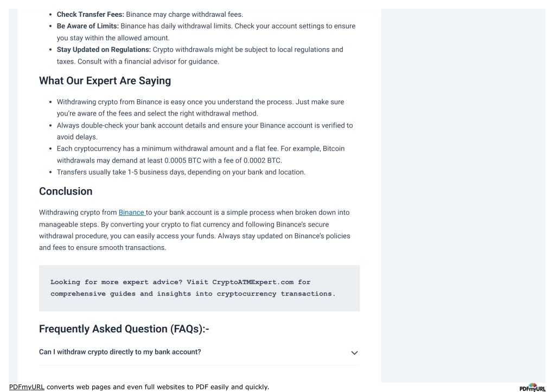
Task: Click the 'Check Transfer Fees:' bold label
Action: click(90, 15)
